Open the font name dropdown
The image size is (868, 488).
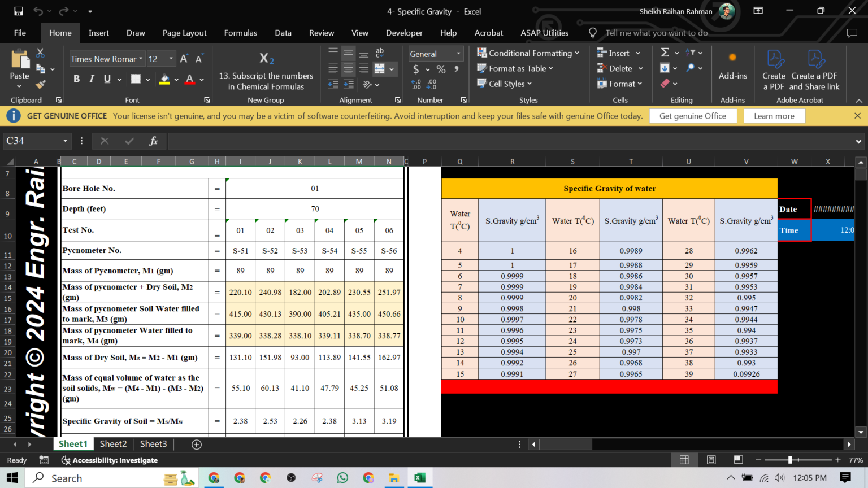[141, 59]
